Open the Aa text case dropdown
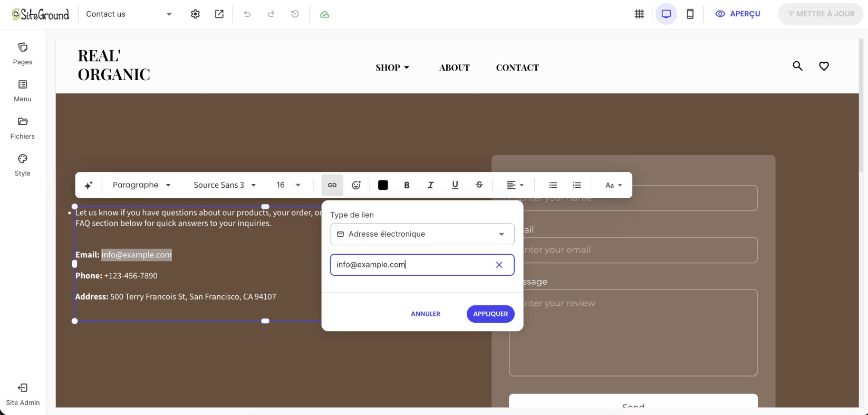Image resolution: width=868 pixels, height=415 pixels. [x=614, y=185]
